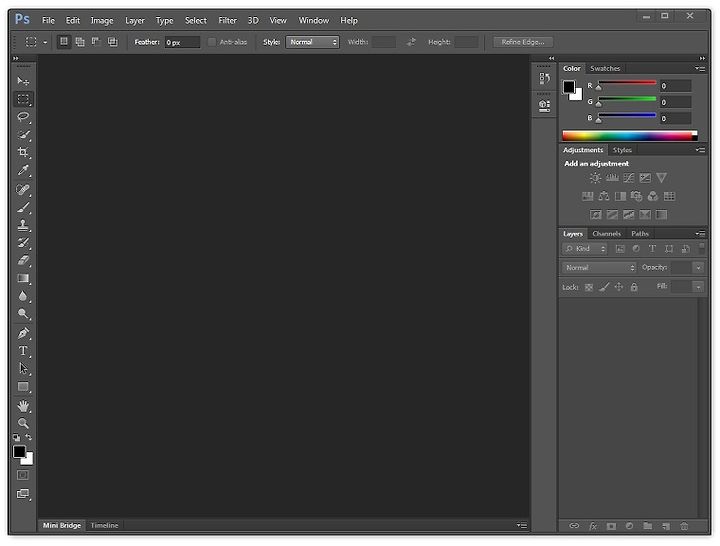Select the Rectangular Marquee tool
This screenshot has width=720, height=546.
click(23, 99)
